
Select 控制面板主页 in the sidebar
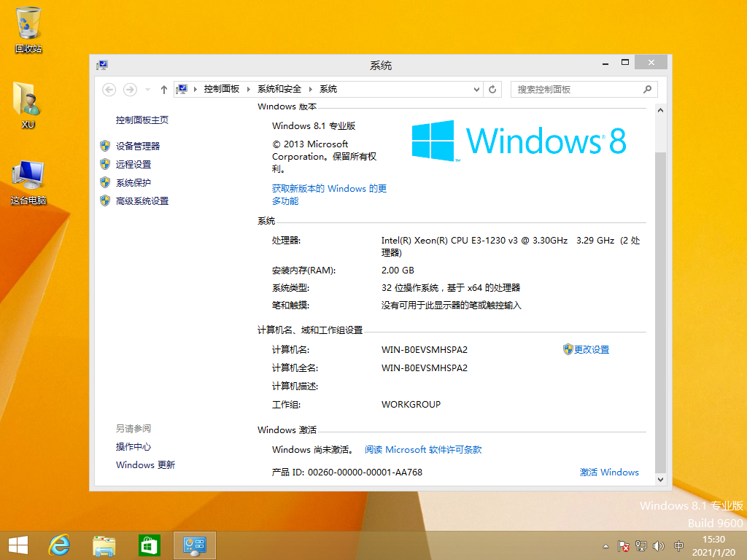(142, 120)
